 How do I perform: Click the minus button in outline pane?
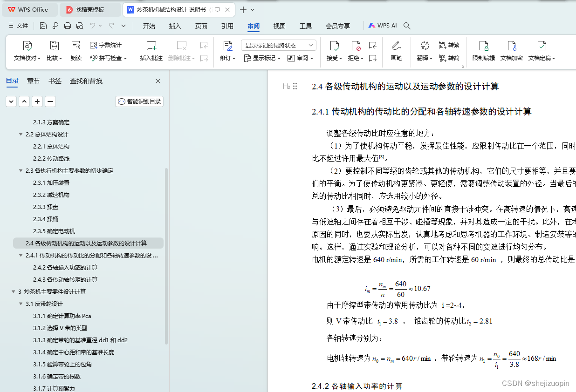[x=50, y=101]
